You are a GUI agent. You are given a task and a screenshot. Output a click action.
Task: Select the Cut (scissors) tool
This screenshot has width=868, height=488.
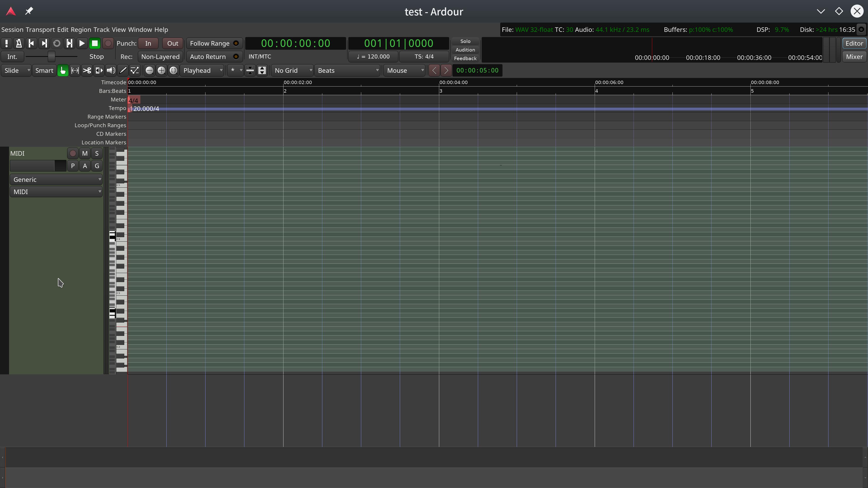tap(87, 70)
